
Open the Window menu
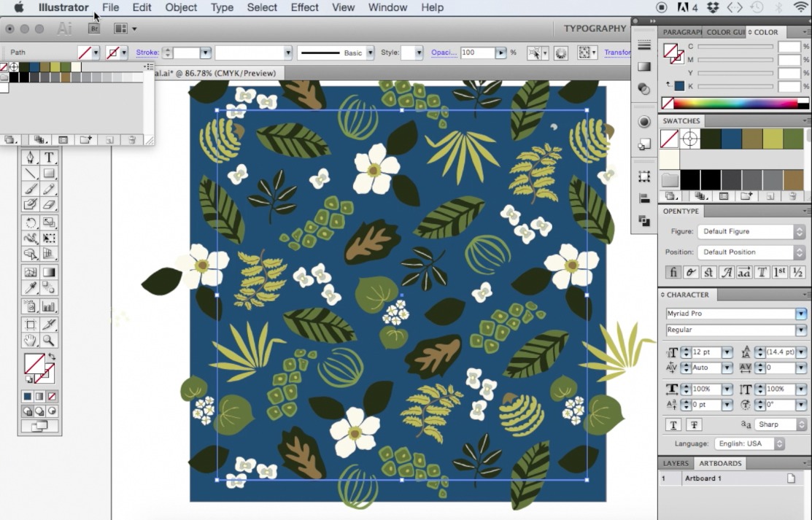pos(387,8)
